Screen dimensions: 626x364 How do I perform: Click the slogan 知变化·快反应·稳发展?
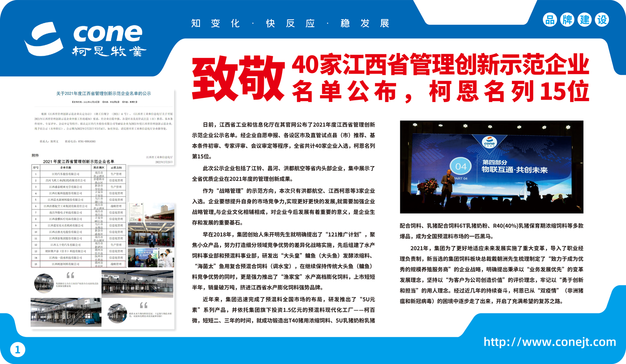pyautogui.click(x=290, y=23)
